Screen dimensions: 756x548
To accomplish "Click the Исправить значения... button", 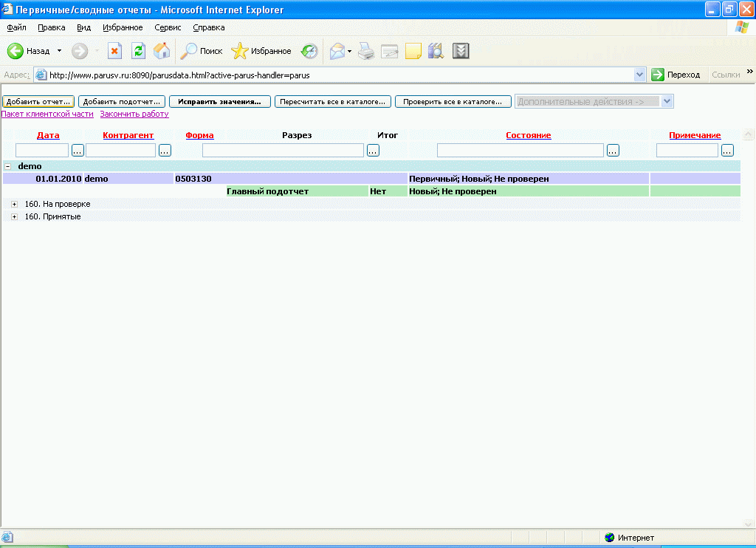I will click(220, 101).
